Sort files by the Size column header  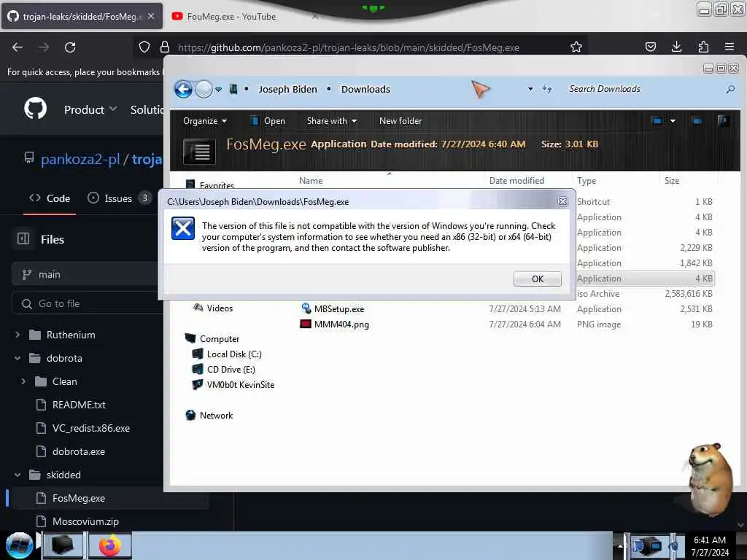tap(672, 181)
